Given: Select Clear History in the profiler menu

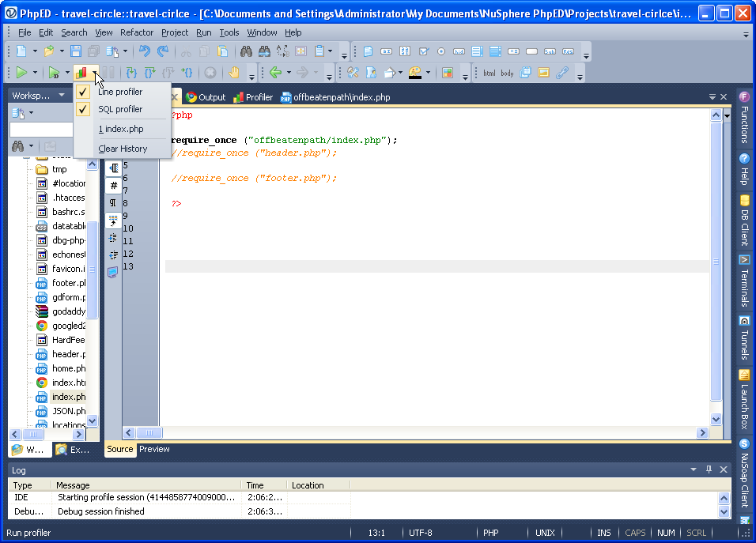Looking at the screenshot, I should pyautogui.click(x=123, y=149).
